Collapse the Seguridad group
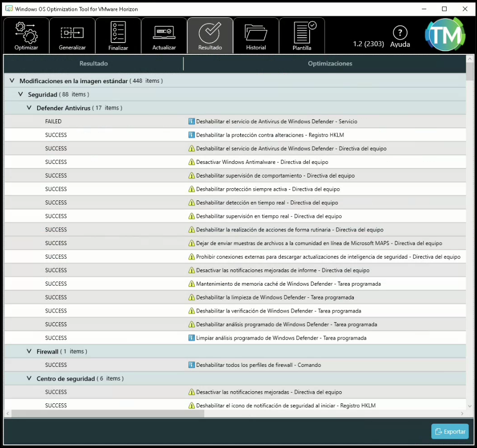Image resolution: width=477 pixels, height=448 pixels. [x=21, y=94]
